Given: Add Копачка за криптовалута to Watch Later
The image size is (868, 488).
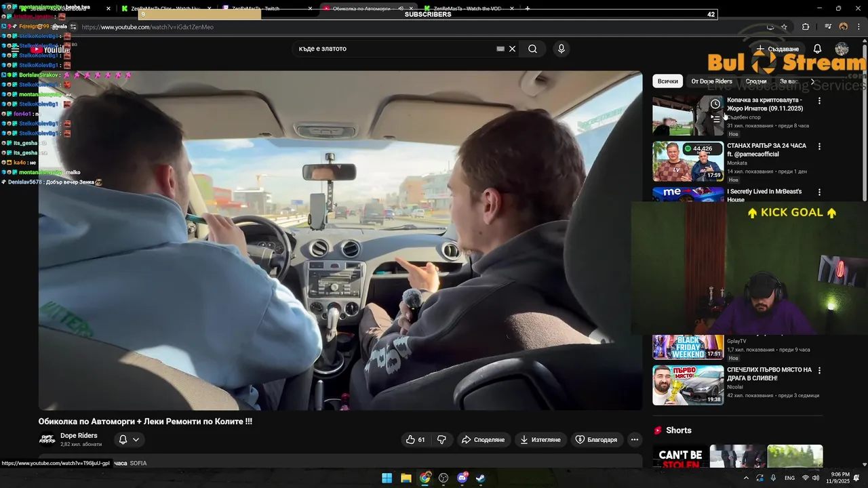Looking at the screenshot, I should pos(715,104).
